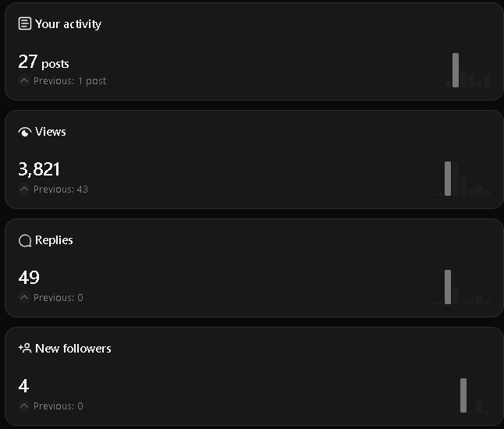Click the Replies mini bar chart
Image resolution: width=504 pixels, height=429 pixels.
point(460,287)
